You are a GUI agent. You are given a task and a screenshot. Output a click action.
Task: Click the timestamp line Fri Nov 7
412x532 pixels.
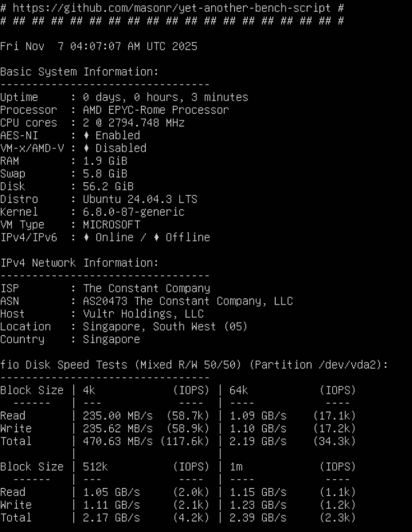[99, 47]
